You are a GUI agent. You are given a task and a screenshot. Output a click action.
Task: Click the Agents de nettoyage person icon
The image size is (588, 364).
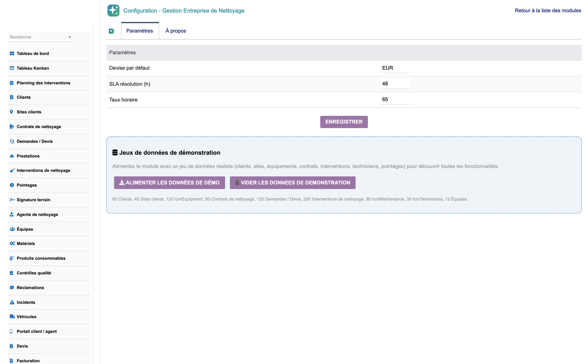point(12,214)
